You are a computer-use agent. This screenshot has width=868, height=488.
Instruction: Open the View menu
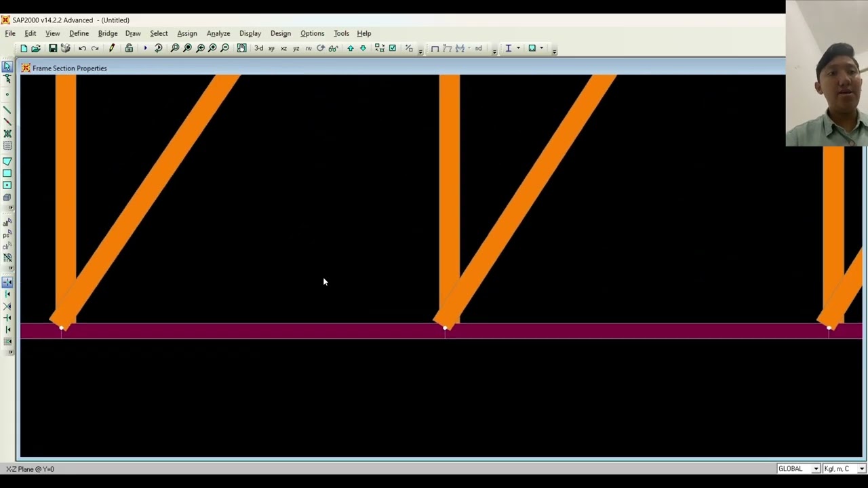click(52, 33)
